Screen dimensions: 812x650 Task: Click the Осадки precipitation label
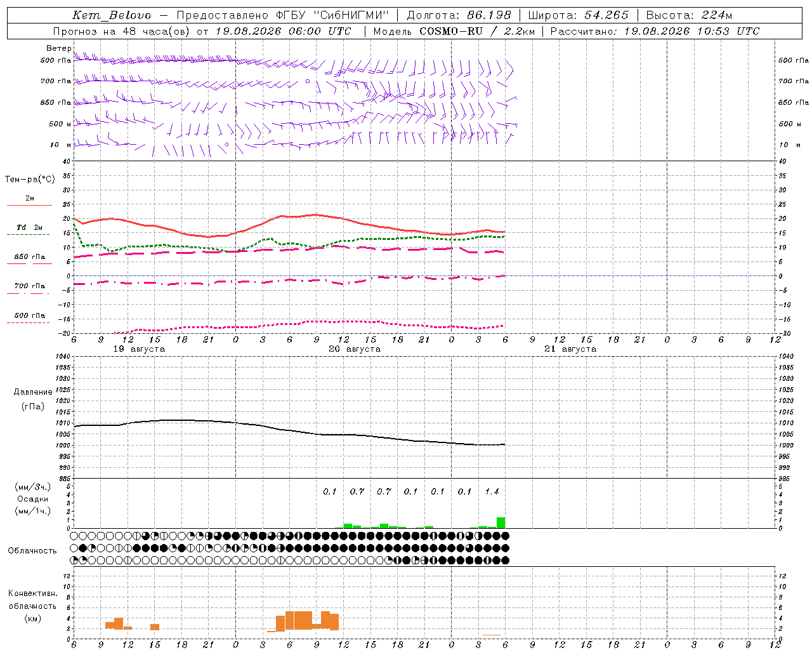click(x=33, y=499)
